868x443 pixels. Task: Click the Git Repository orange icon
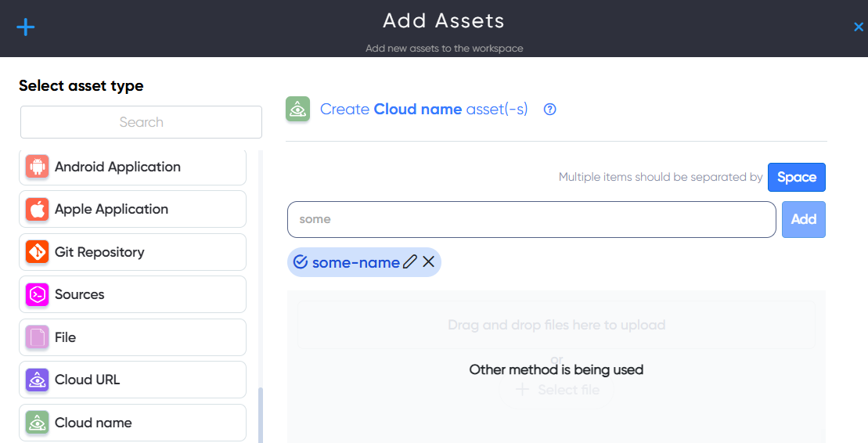coord(37,252)
